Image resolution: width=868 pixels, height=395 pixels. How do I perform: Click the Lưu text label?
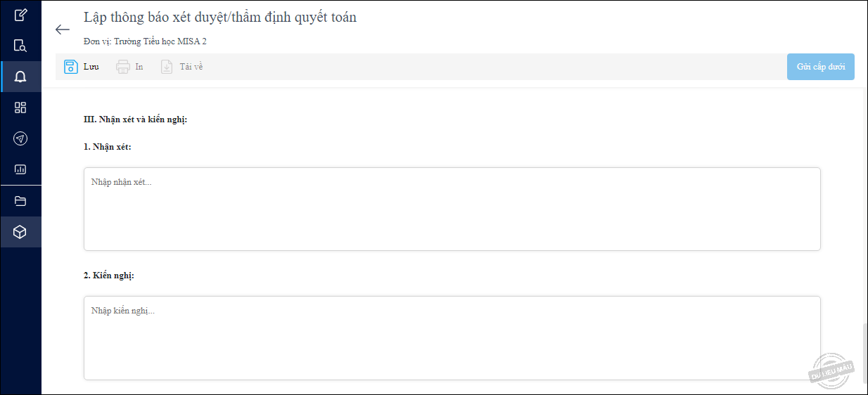[91, 67]
